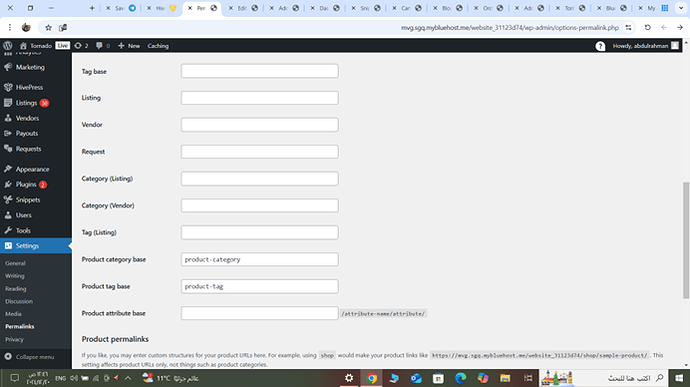Click the New button in admin bar
This screenshot has width=690, height=387.
pos(129,46)
